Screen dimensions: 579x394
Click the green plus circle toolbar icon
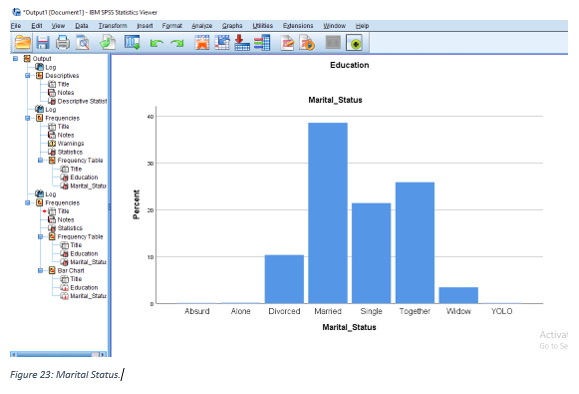click(354, 43)
